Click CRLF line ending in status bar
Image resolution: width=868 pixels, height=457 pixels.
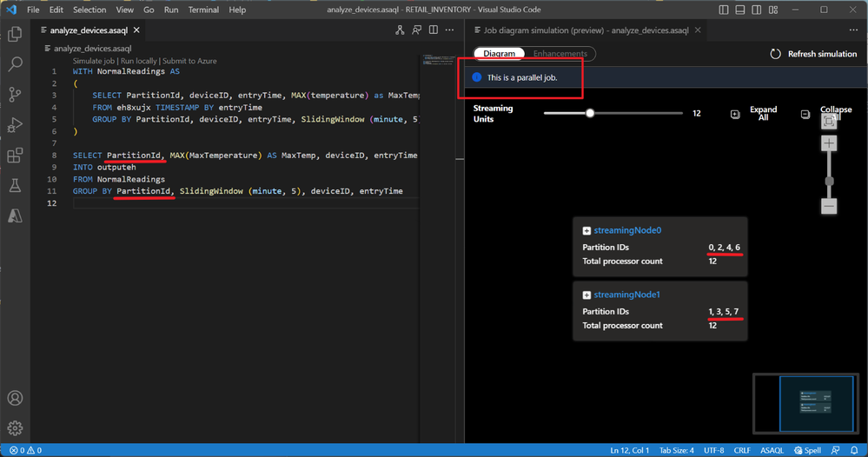742,450
